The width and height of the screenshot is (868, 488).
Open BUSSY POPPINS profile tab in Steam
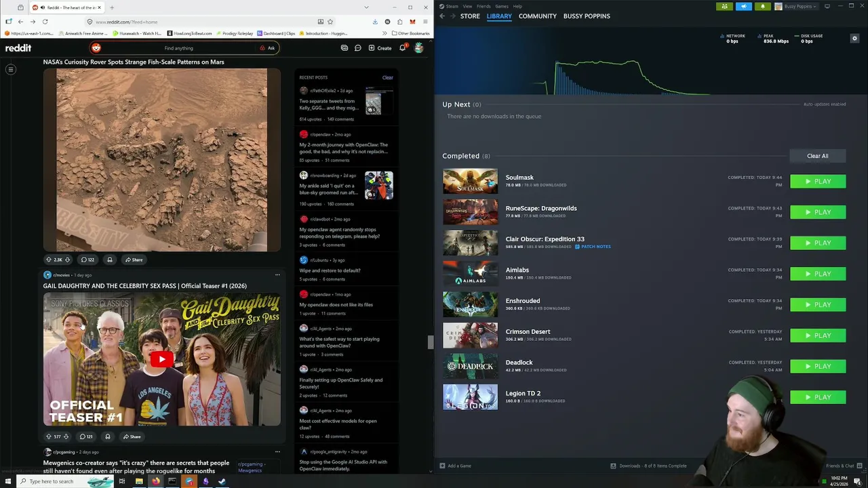587,16
